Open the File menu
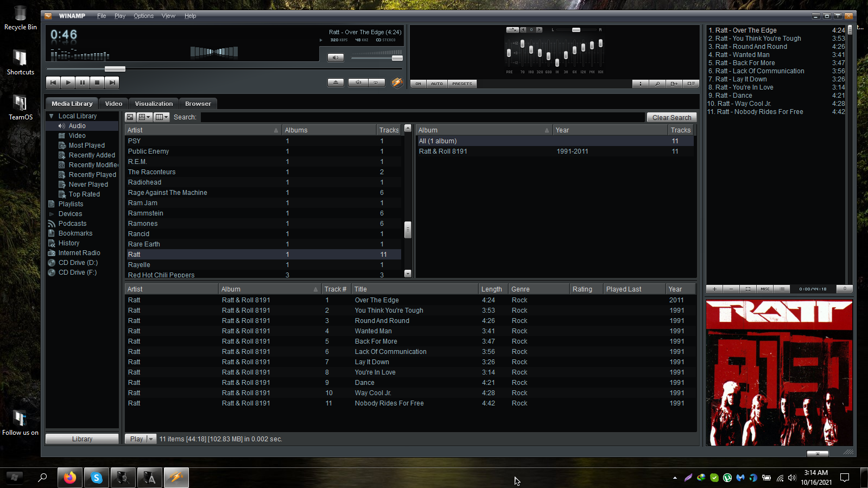This screenshot has width=868, height=488. (102, 16)
